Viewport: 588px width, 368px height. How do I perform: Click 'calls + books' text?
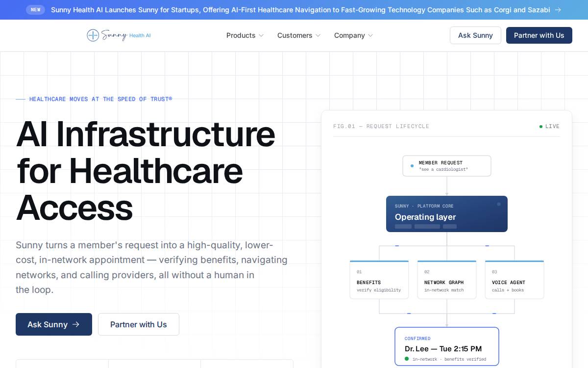pos(508,290)
